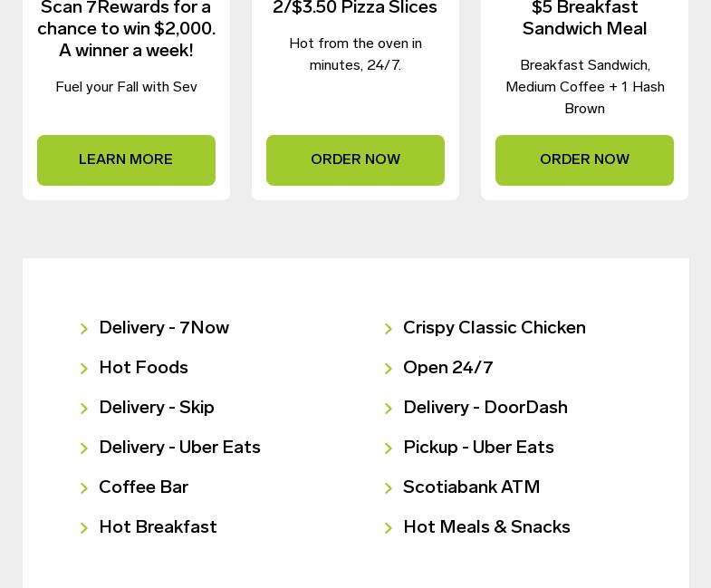Click the chevron beside Hot Breakfast
711x588 pixels.
tap(84, 528)
